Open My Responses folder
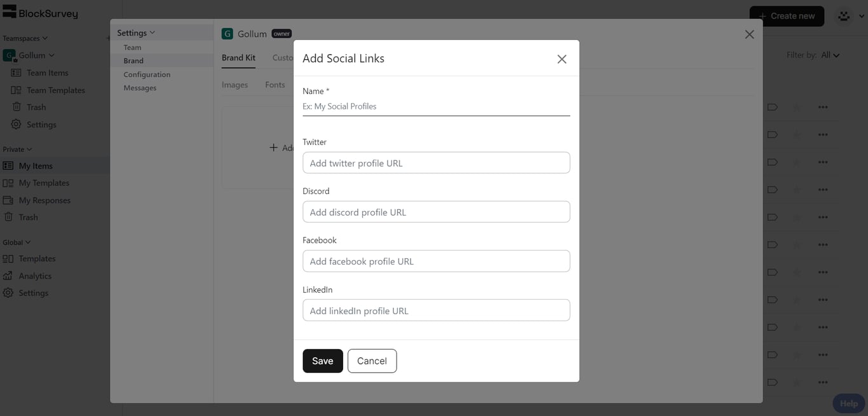 (44, 200)
